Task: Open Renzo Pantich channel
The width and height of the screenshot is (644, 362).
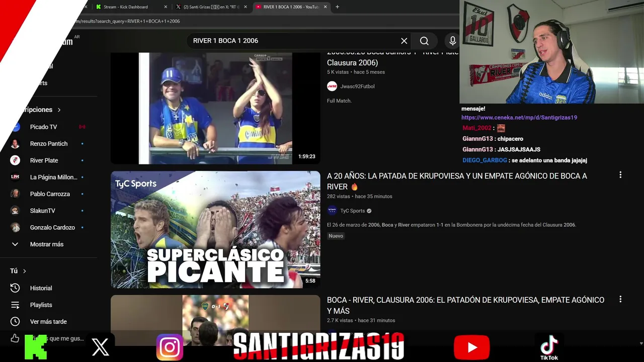Action: pyautogui.click(x=48, y=144)
